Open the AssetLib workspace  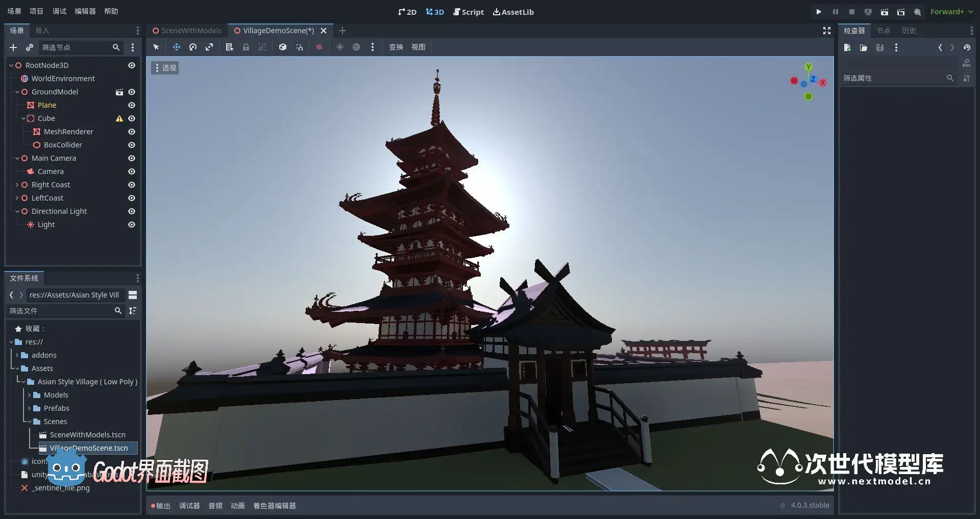[513, 12]
